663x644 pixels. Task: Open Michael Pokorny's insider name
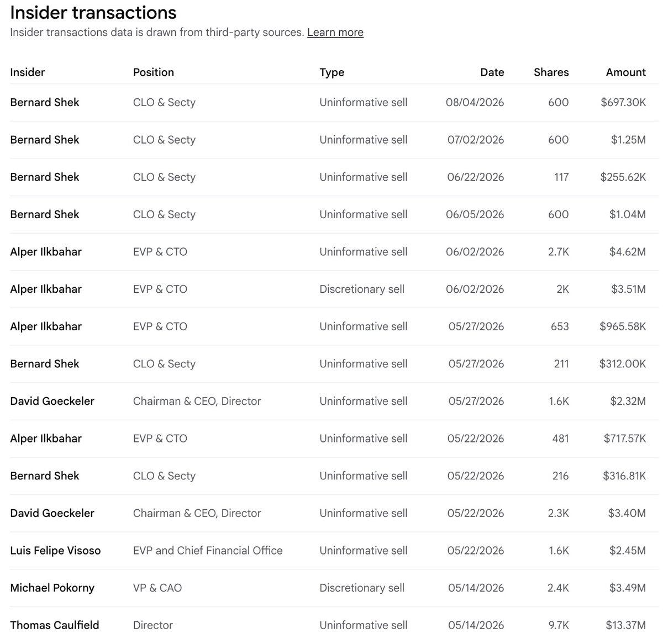(52, 588)
